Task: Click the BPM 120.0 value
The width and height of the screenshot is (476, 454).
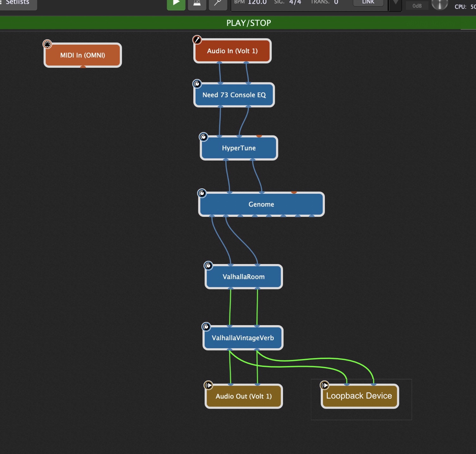Action: pyautogui.click(x=257, y=3)
